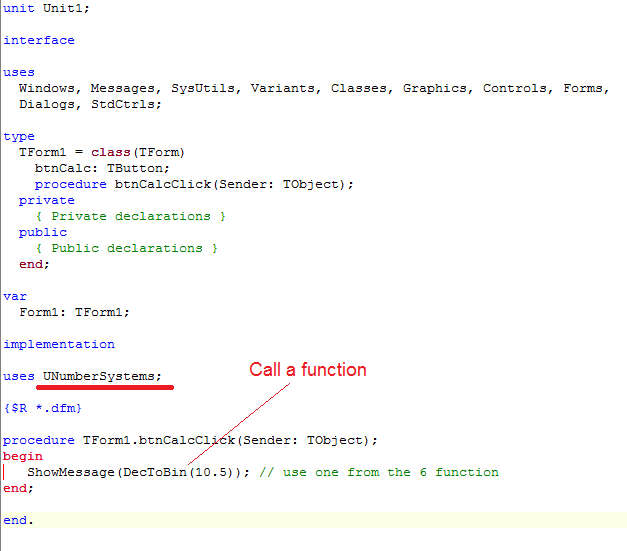Click the 'DecToBin' function name
Image resolution: width=627 pixels, height=551 pixels.
point(155,472)
